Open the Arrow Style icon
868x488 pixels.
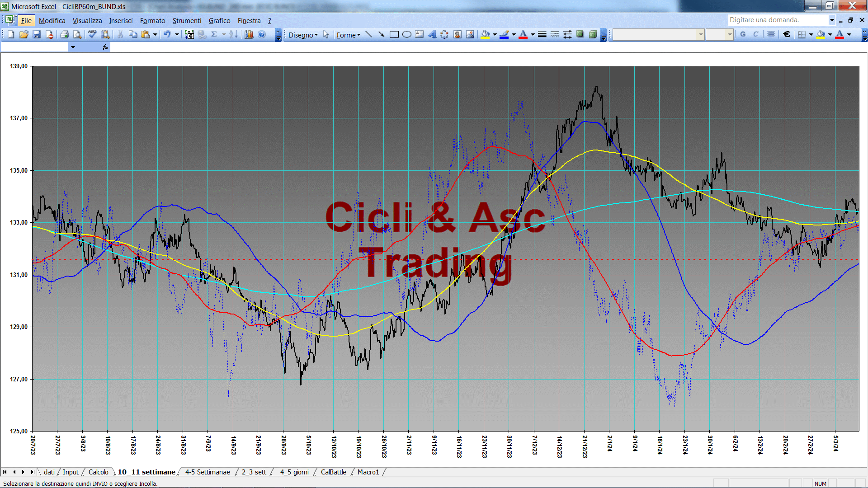coord(567,34)
